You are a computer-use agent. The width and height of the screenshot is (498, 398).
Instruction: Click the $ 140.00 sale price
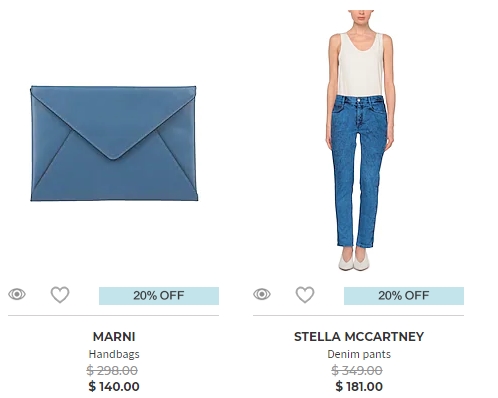pyautogui.click(x=114, y=387)
